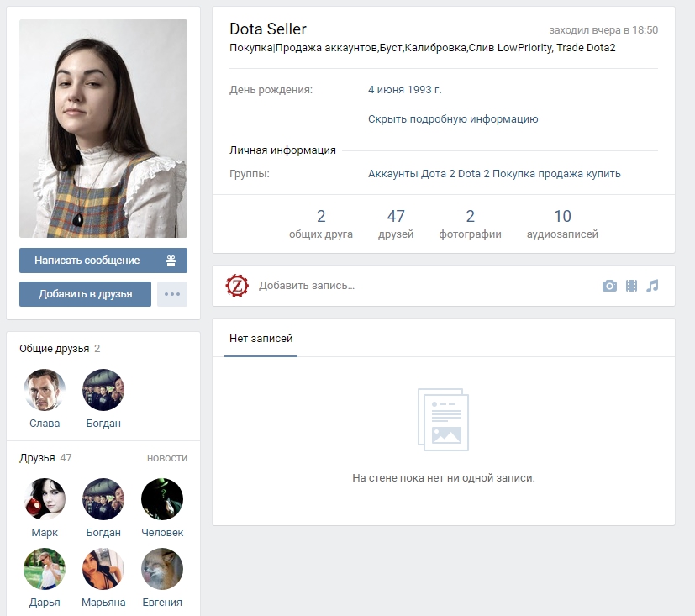Screen dimensions: 695x616
Task: Click the На стене пока нет записи text
Action: pyautogui.click(x=444, y=478)
